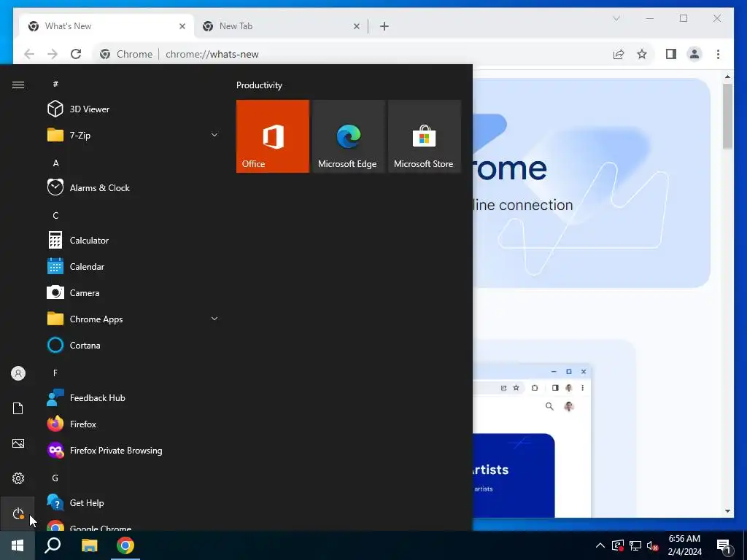The width and height of the screenshot is (747, 560).
Task: Launch the Camera app
Action: coord(133,293)
